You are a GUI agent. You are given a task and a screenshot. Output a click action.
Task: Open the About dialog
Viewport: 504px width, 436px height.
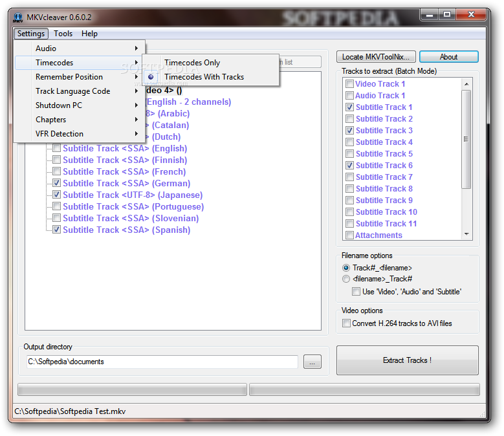449,57
